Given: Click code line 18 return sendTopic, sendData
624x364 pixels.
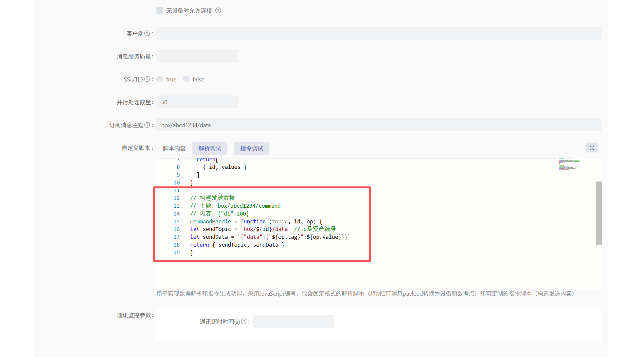Looking at the screenshot, I should point(237,245).
